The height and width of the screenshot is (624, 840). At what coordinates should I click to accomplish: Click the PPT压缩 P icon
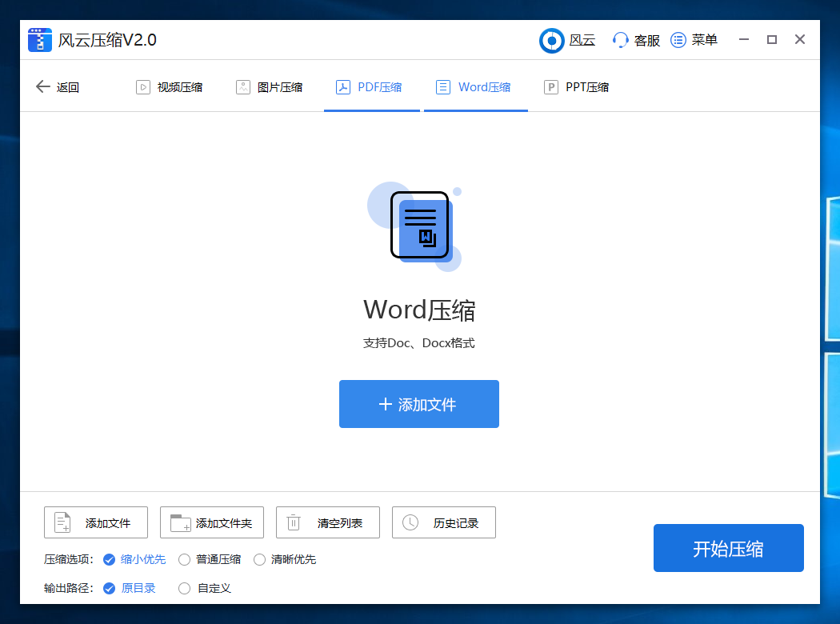pos(550,87)
